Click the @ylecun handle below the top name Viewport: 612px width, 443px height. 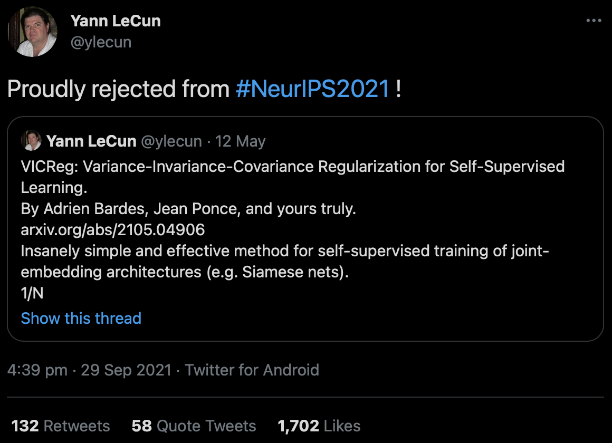coord(103,42)
